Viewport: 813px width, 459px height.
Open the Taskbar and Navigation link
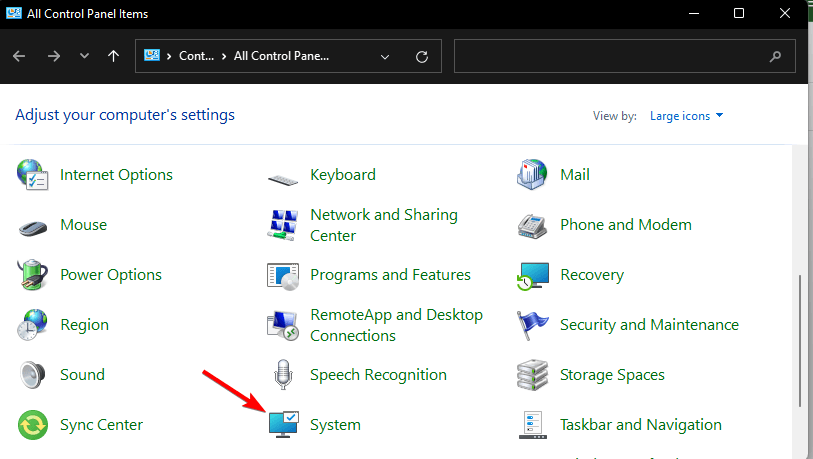coord(640,424)
